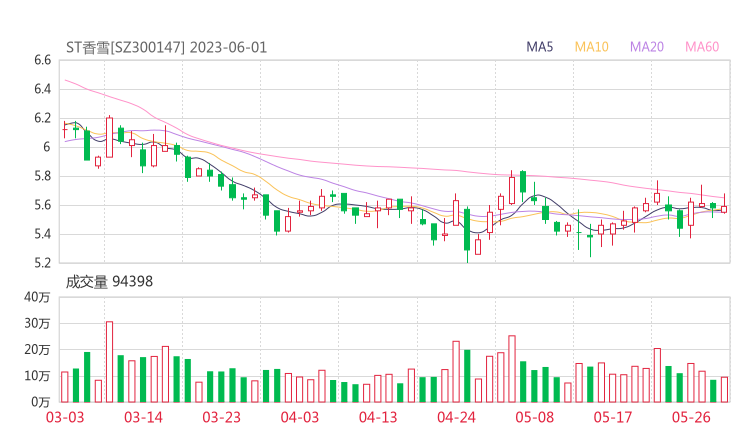Screen dimensions: 740x440
Task: Pick the 05-08 date on the timeline
Action: [x=534, y=417]
